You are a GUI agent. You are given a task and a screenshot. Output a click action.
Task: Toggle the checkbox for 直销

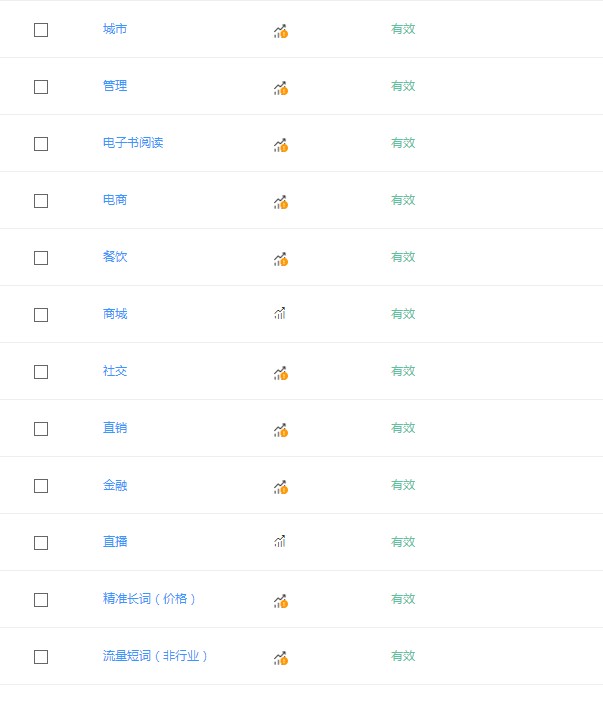point(41,429)
